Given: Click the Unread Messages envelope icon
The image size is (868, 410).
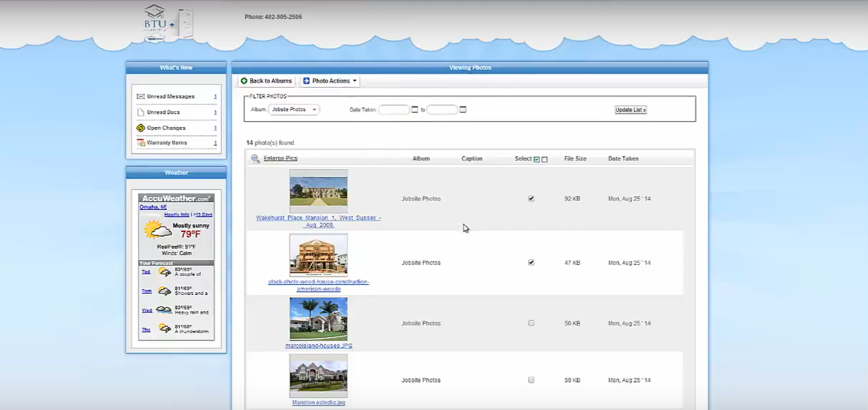Looking at the screenshot, I should 141,97.
